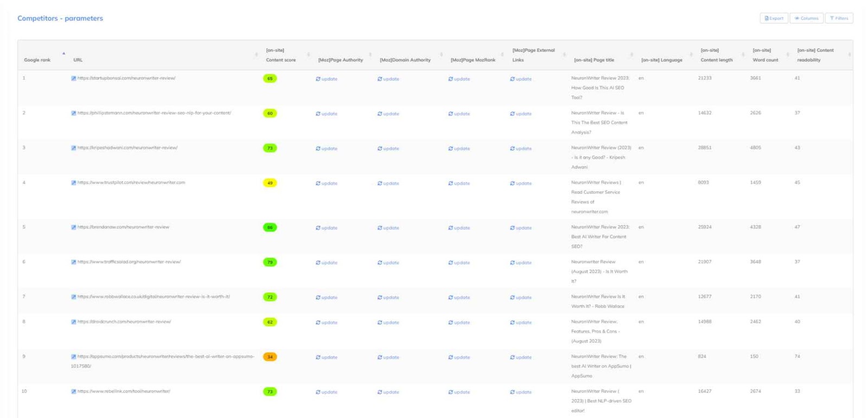868x418 pixels.
Task: Click external link icon beside trustpilot URL
Action: 73,183
